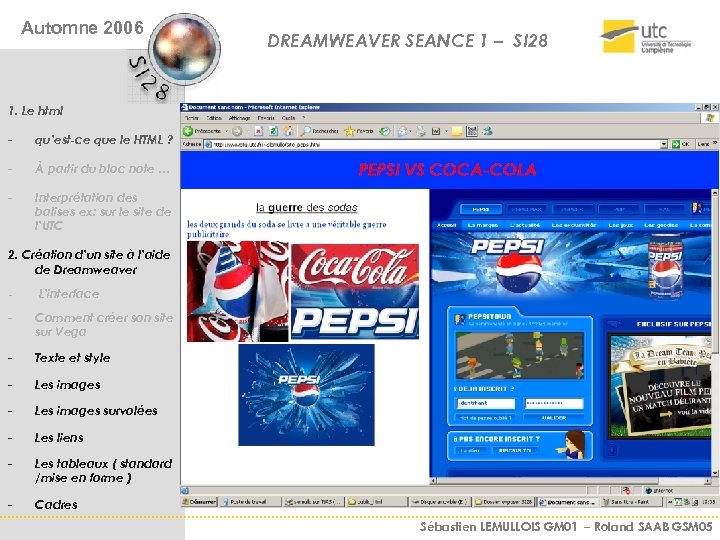The height and width of the screenshot is (540, 720).
Task: Click the Mail envelope toolbar icon
Action: [403, 131]
